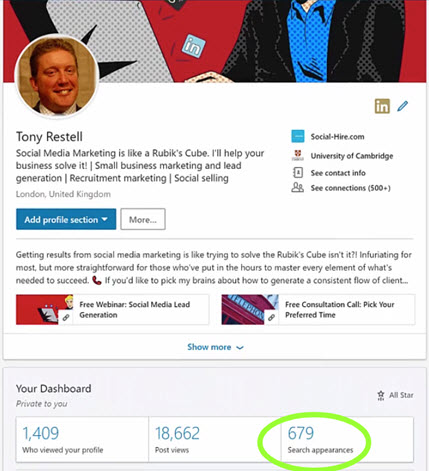Viewport: 429px width, 471px height.
Task: Open See contact info link
Action: pos(338,173)
